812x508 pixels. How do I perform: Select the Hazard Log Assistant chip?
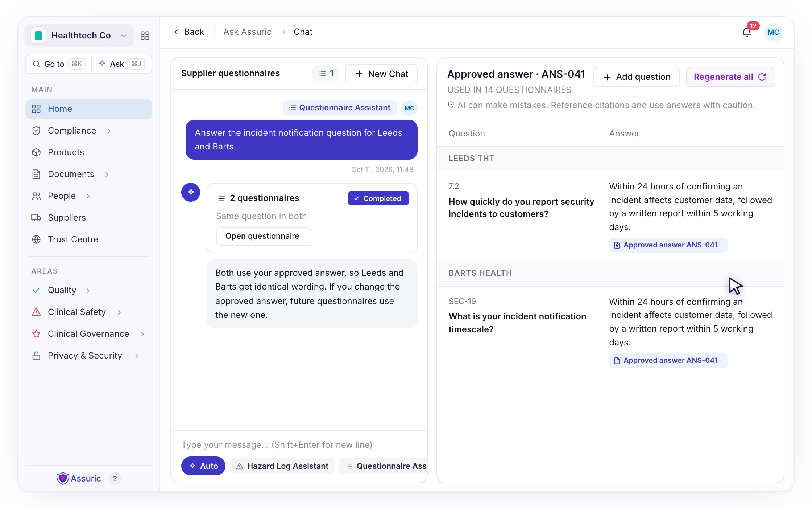tap(282, 466)
